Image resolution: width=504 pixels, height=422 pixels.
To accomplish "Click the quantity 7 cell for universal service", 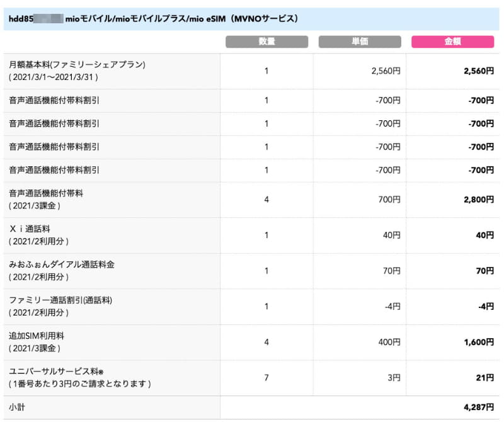I will 266,378.
